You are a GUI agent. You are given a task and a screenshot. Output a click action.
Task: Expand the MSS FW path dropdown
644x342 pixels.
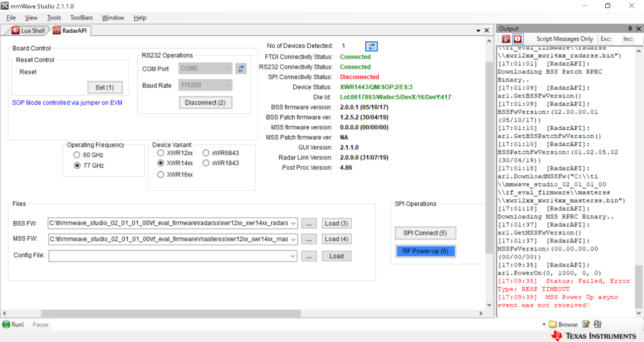coord(293,239)
